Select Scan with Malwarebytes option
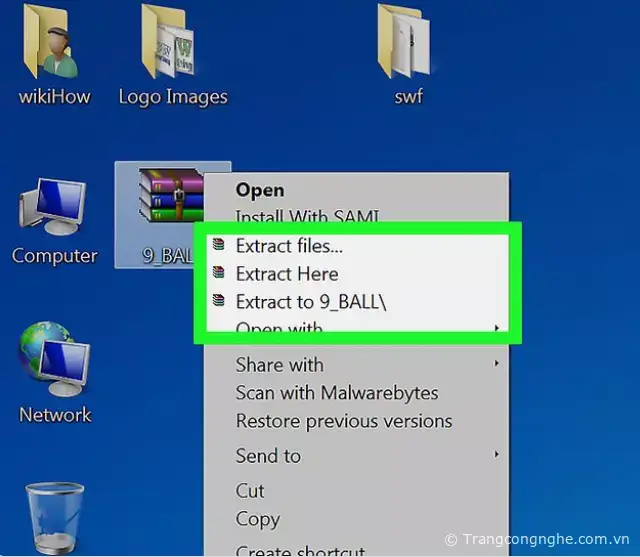Screen dimensions: 640x557 point(337,393)
